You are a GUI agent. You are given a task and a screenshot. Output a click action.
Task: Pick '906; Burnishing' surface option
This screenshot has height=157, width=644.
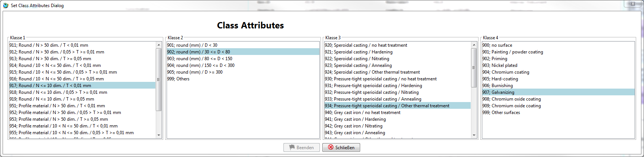[x=497, y=86]
